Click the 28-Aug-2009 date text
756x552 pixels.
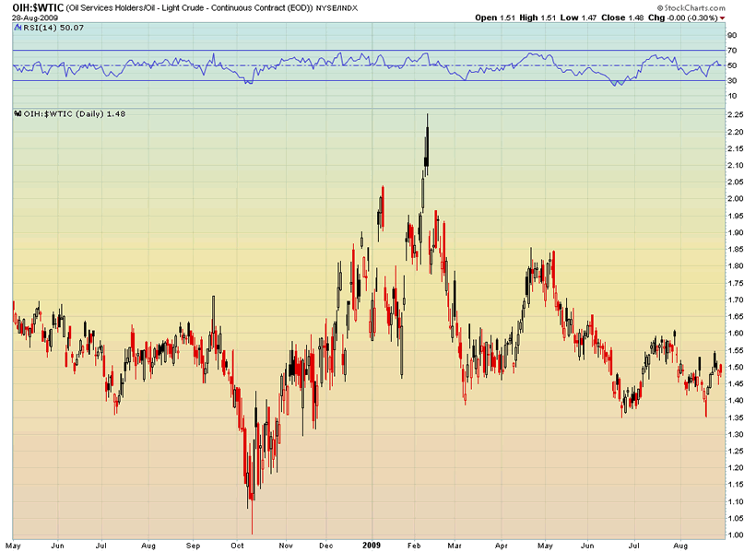pos(30,18)
